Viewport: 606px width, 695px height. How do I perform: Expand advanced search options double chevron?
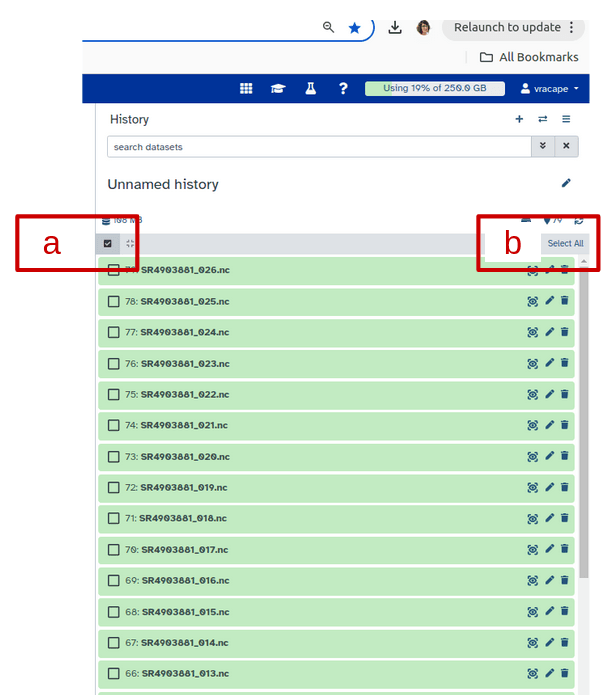pos(542,146)
